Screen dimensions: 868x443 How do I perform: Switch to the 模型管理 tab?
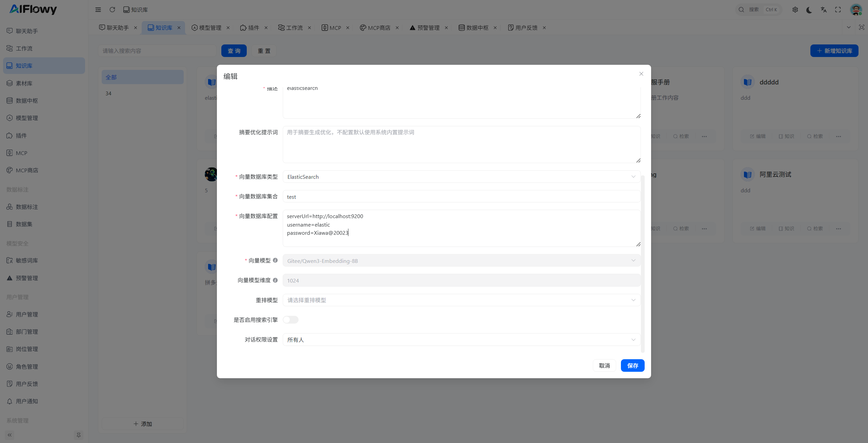[209, 28]
